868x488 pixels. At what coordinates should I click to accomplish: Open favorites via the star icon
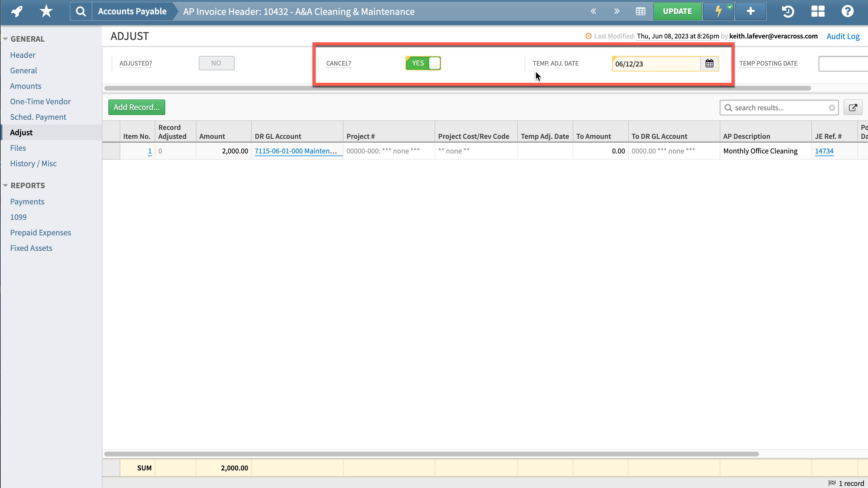46,11
